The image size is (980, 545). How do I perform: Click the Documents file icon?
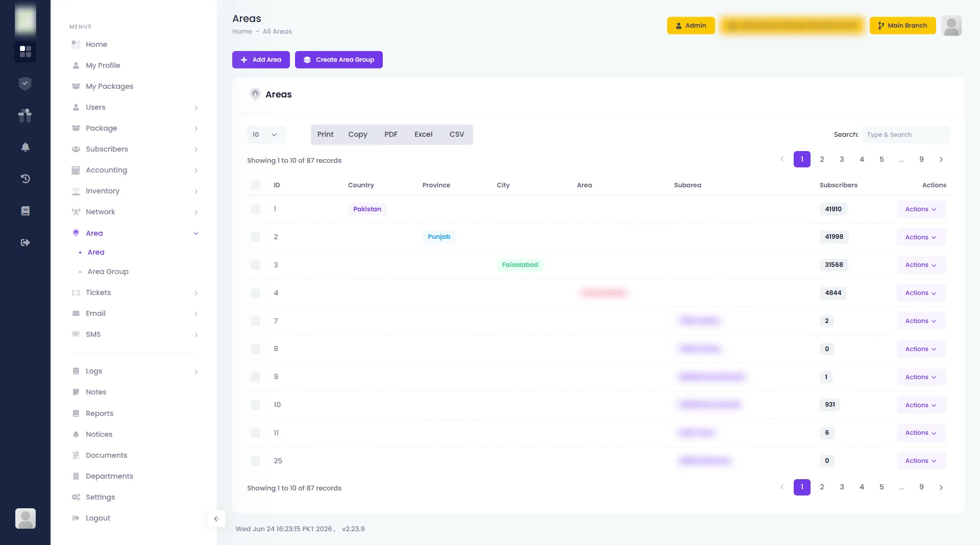[76, 455]
